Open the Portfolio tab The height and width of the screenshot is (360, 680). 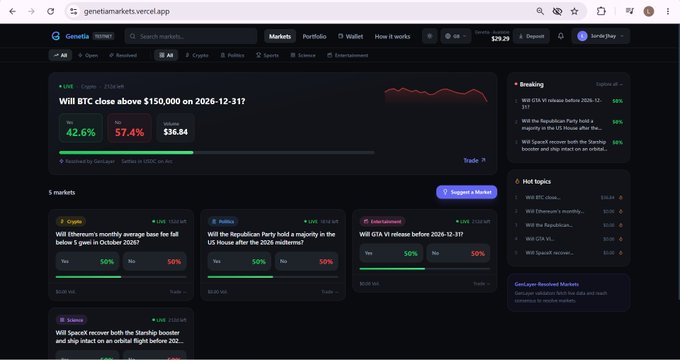(x=314, y=36)
